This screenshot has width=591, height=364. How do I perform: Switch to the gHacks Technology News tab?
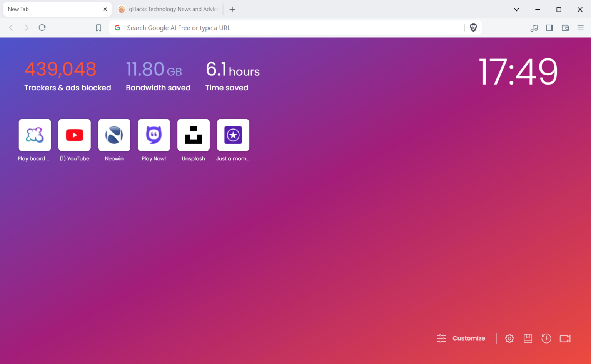click(168, 9)
